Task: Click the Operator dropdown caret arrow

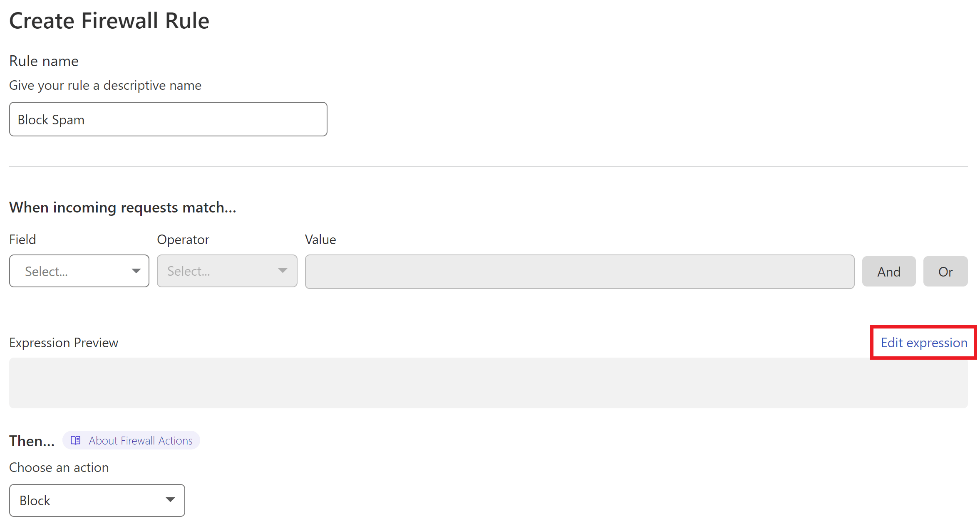Action: [x=283, y=271]
